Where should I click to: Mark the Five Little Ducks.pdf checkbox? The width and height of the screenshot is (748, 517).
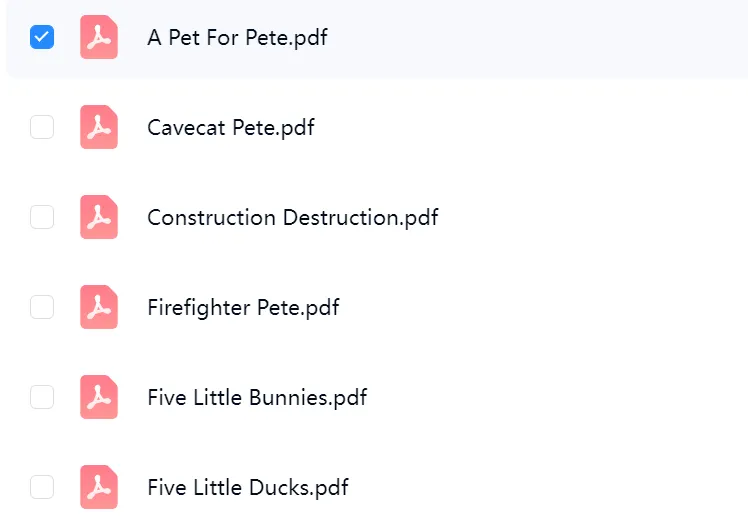(x=42, y=488)
